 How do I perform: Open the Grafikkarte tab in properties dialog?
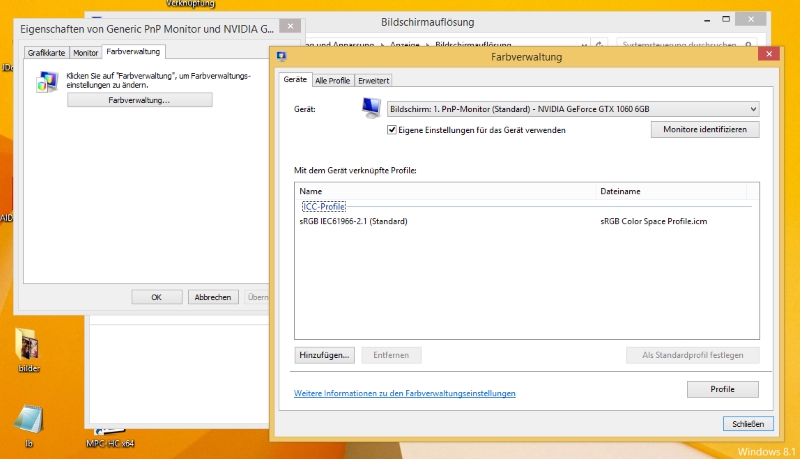coord(46,53)
